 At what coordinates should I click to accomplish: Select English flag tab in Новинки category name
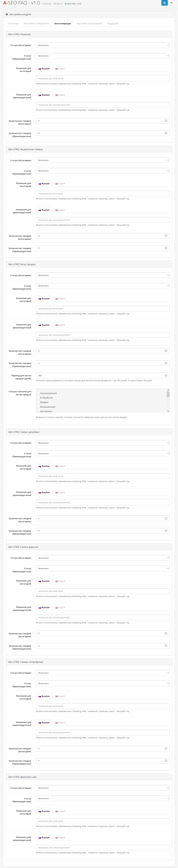pyautogui.click(x=60, y=69)
